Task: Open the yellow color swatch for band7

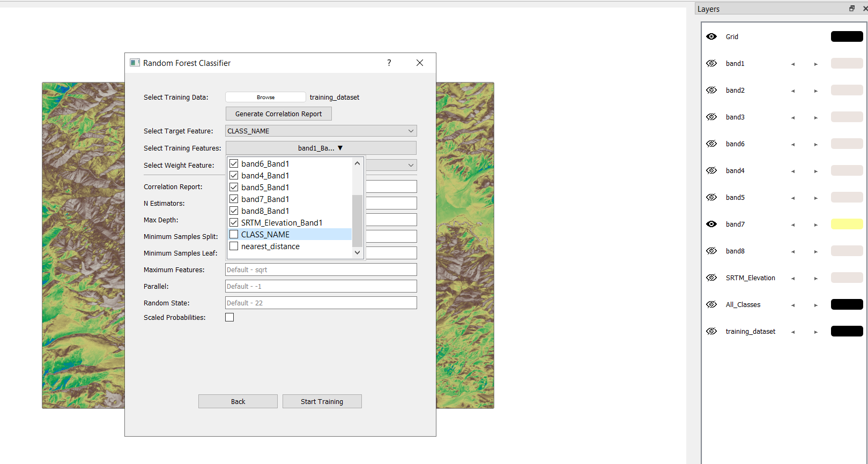Action: pos(847,224)
